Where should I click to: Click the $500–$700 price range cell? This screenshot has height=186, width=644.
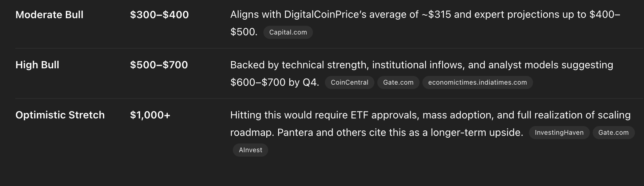click(159, 65)
